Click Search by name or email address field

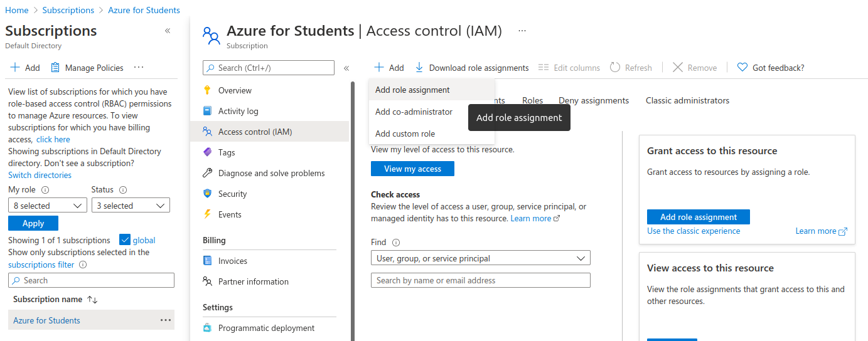[x=481, y=280]
